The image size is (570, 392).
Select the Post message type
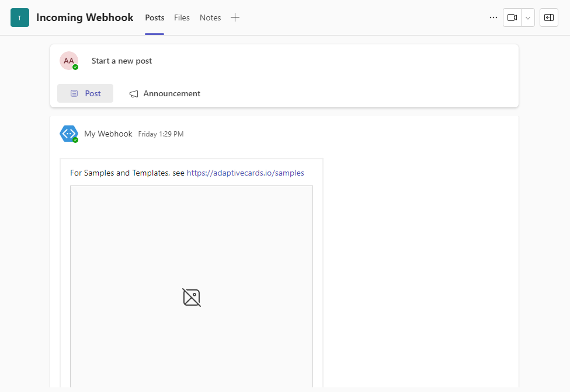pos(85,93)
